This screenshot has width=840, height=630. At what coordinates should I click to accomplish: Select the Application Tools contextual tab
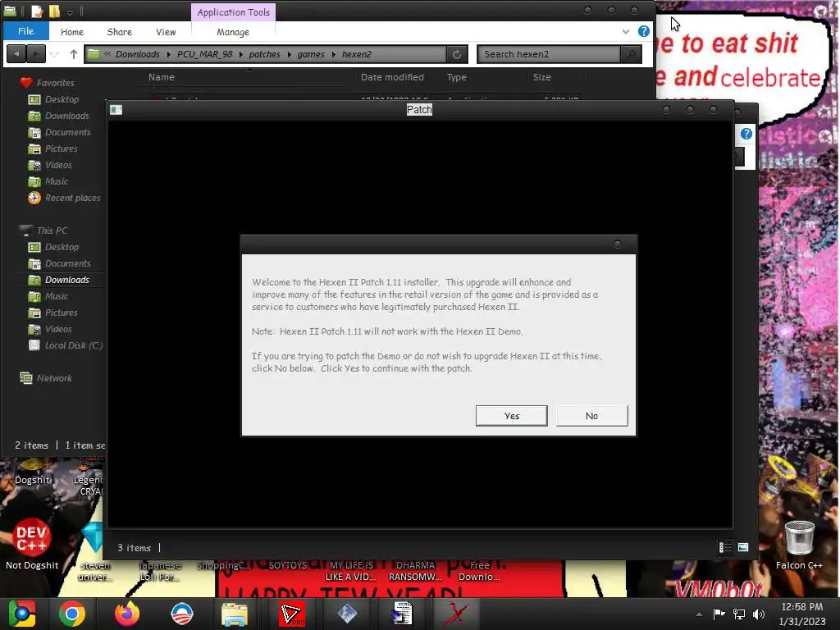click(x=233, y=11)
